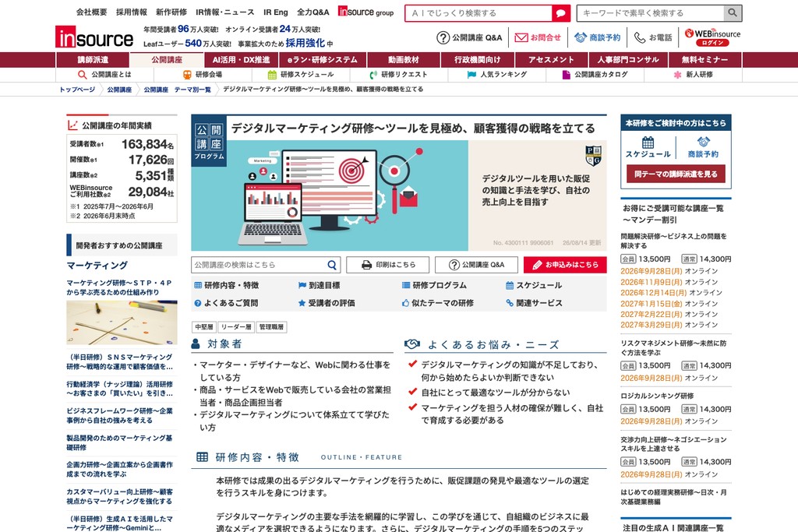Open 公開講座 テーマ別一覧 breadcrumb
This screenshot has height=532, width=798.
tap(177, 90)
